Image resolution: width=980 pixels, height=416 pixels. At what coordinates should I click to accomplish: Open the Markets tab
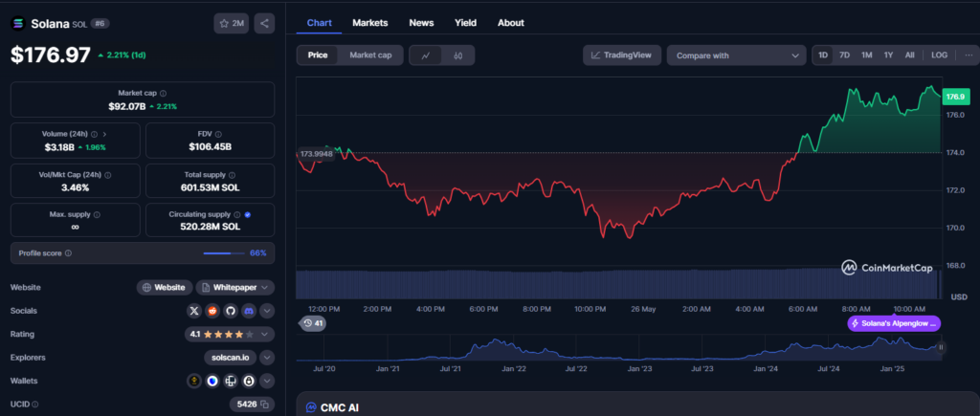[370, 23]
